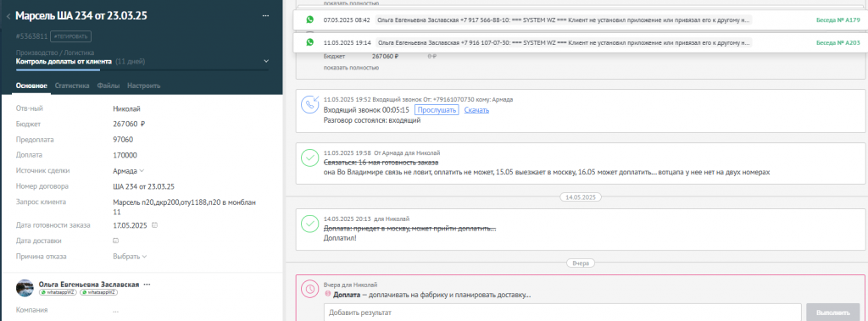
Task: Click the incoming call phone icon
Action: pos(309,105)
